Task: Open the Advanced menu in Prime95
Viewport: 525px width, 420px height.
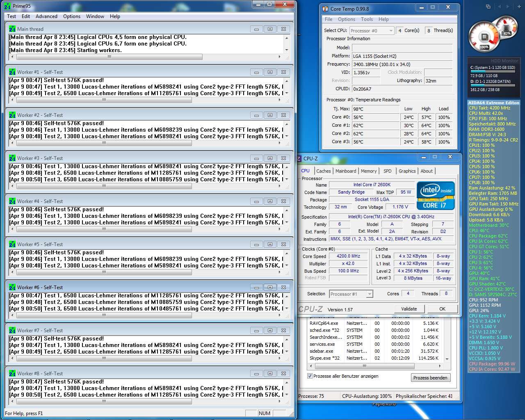Action: pyautogui.click(x=46, y=16)
